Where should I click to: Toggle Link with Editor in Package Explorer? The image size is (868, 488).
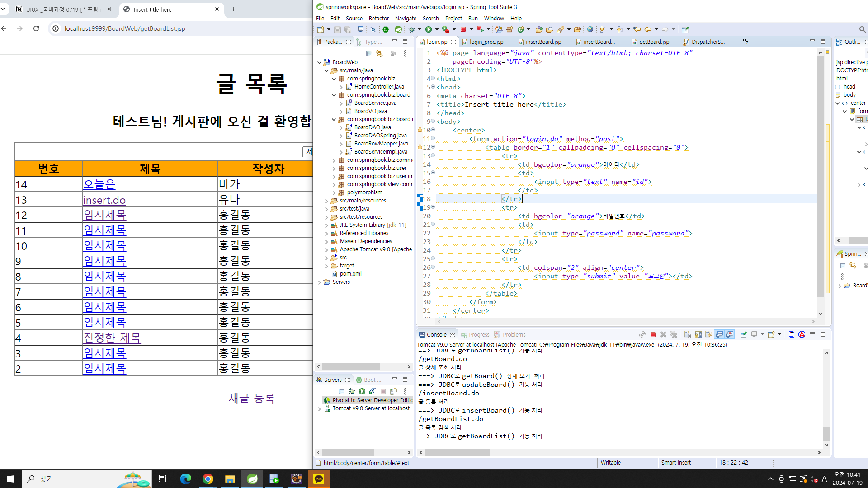tap(379, 54)
